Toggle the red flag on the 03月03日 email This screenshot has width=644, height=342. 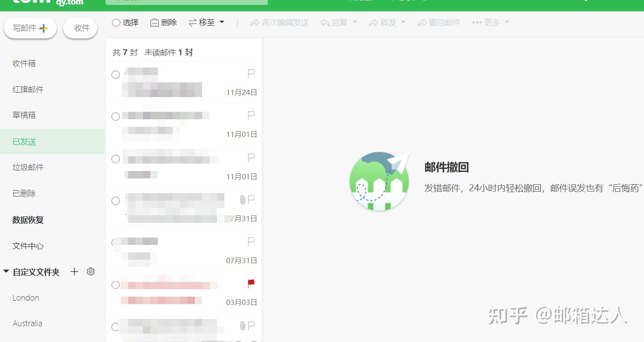tap(251, 283)
